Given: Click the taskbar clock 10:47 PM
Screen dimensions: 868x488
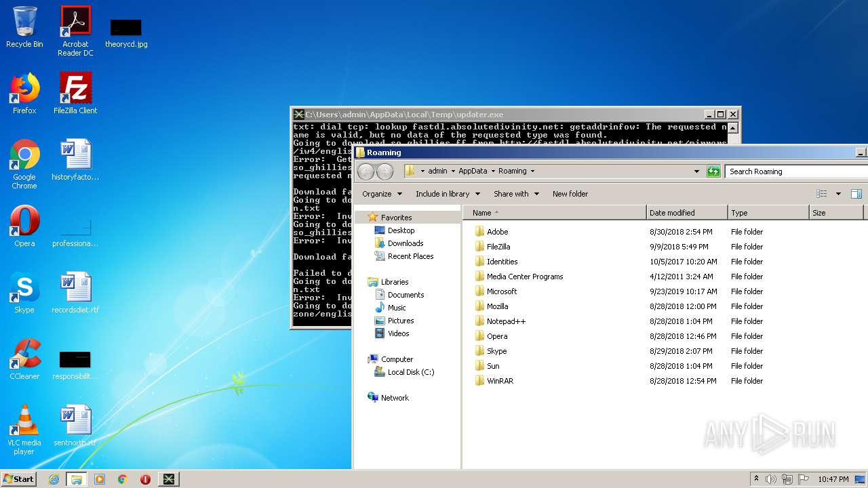Looking at the screenshot, I should click(x=833, y=479).
